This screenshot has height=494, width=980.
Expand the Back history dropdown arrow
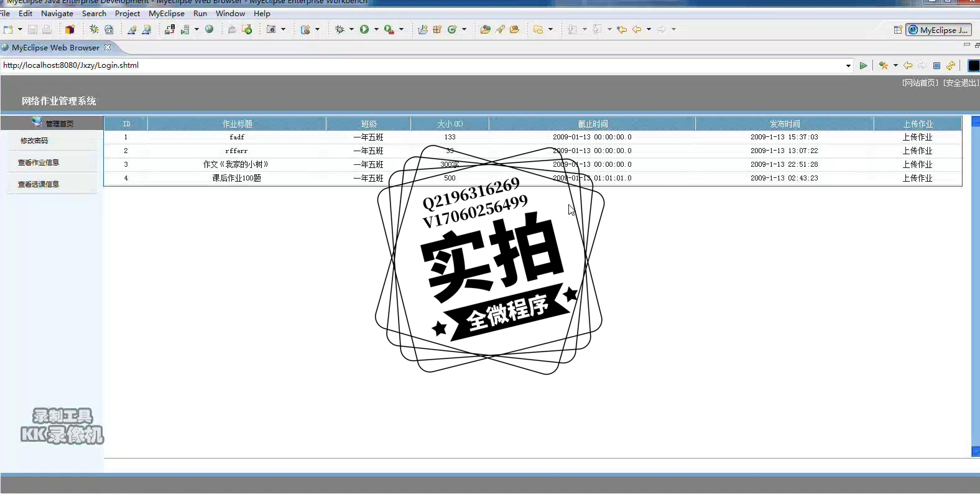pyautogui.click(x=649, y=29)
